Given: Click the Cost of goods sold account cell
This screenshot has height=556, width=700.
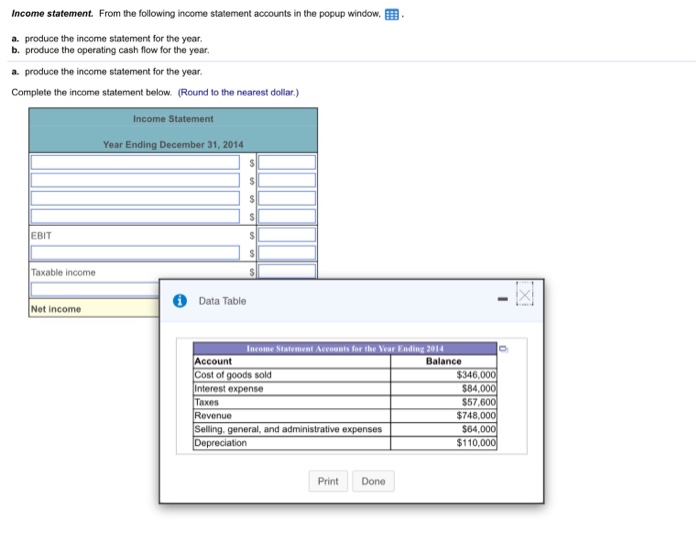Looking at the screenshot, I should pos(292,375).
